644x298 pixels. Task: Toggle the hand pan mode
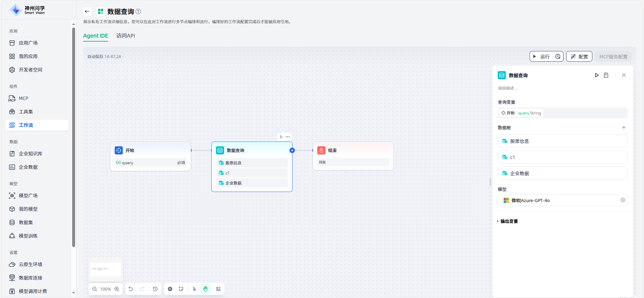point(205,289)
